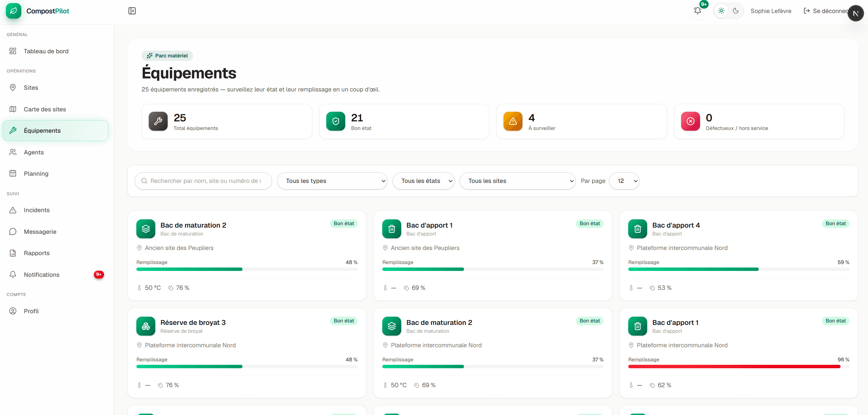This screenshot has width=868, height=415.
Task: Open the notifications bell in header
Action: pos(698,11)
